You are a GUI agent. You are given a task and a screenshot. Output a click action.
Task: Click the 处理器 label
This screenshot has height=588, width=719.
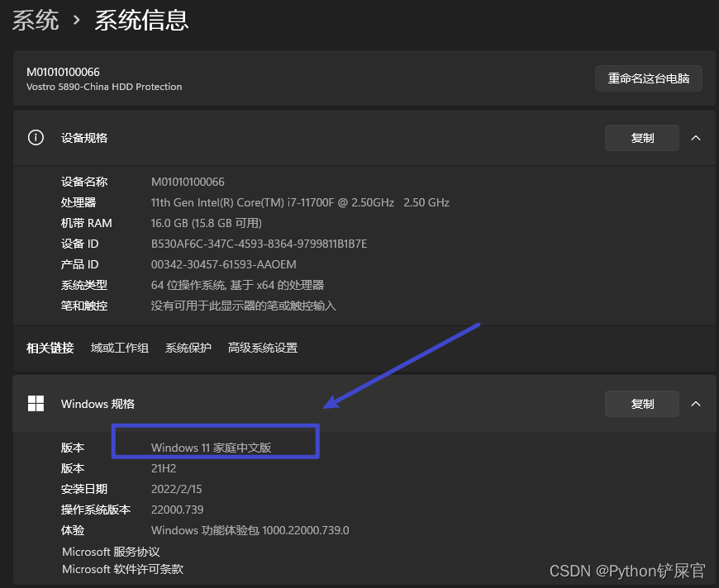[x=79, y=202]
